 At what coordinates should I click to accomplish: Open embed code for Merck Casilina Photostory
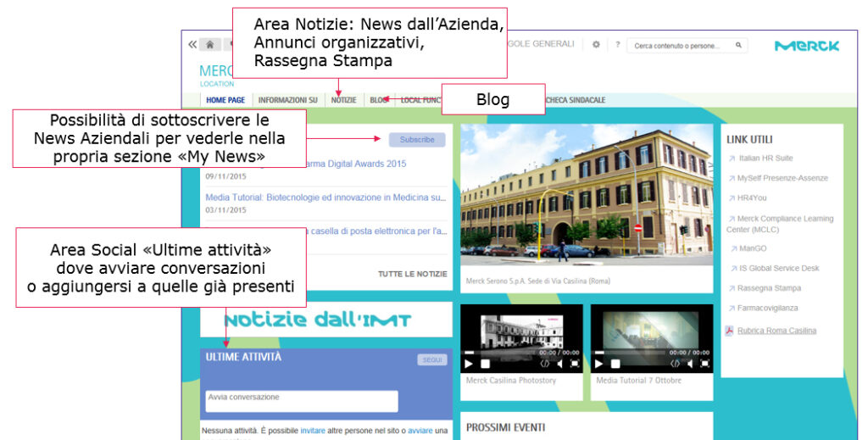[545, 364]
